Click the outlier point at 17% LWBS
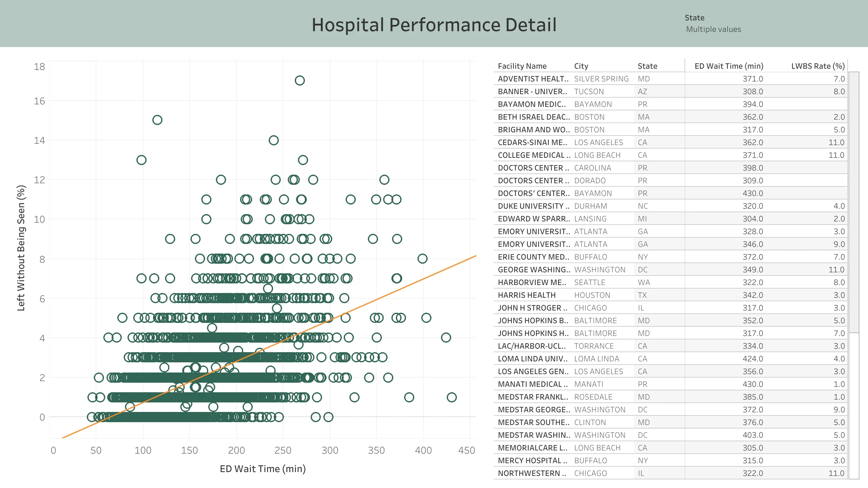This screenshot has height=488, width=868. [x=300, y=80]
